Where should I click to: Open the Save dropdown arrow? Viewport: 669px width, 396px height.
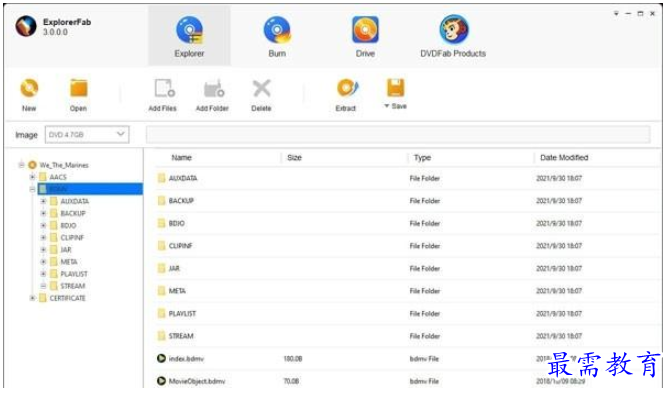[387, 106]
